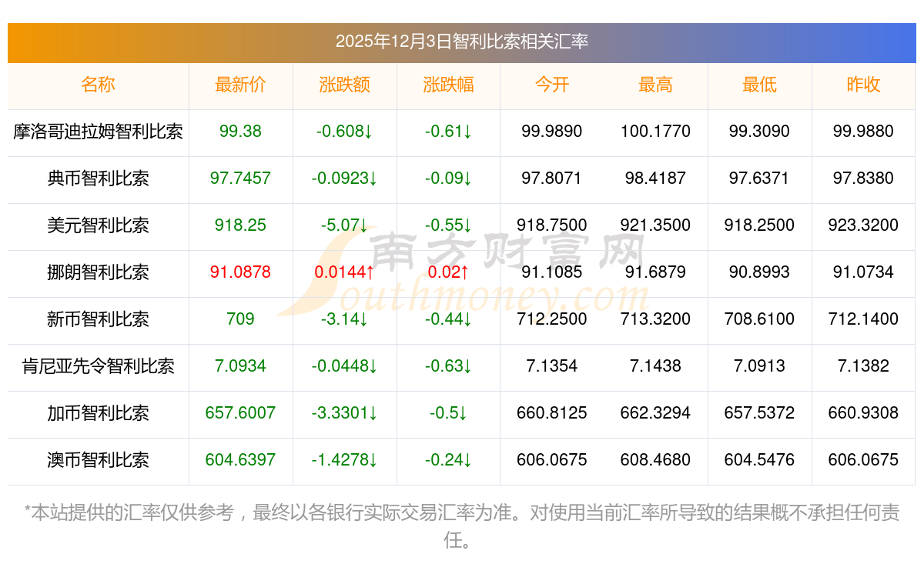Screen dimensions: 924x564
Task: Click latest price 7.0934
Action: (240, 366)
